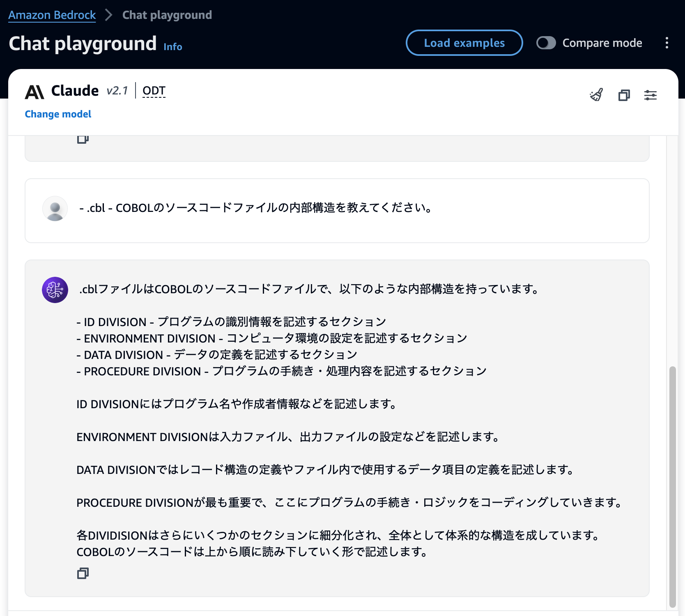Click the paragraph starting 'PROCEDURE DIVISIONが'

(x=349, y=502)
